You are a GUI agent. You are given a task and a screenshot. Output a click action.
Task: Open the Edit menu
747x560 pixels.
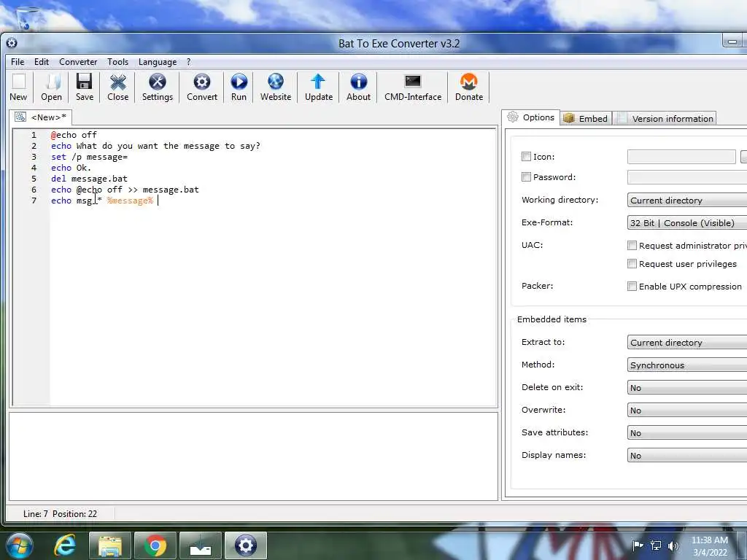[x=42, y=62]
